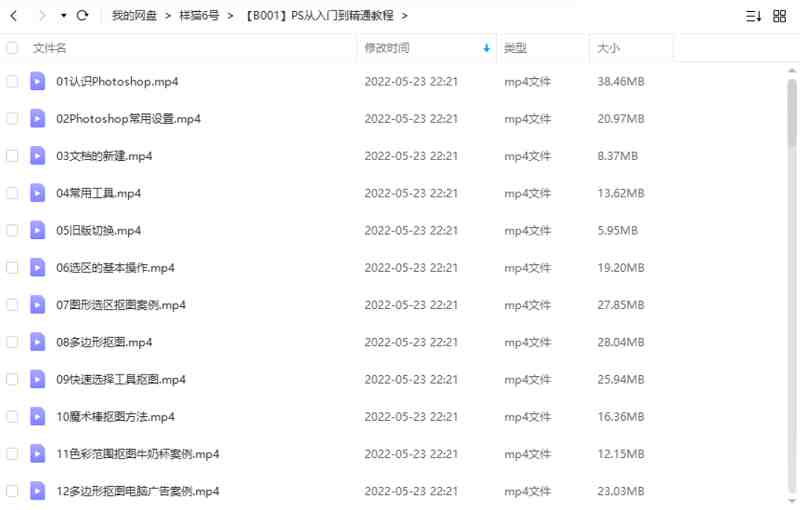This screenshot has height=510, width=800.
Task: Navigate to 我的网盘 breadcrumb
Action: point(134,16)
